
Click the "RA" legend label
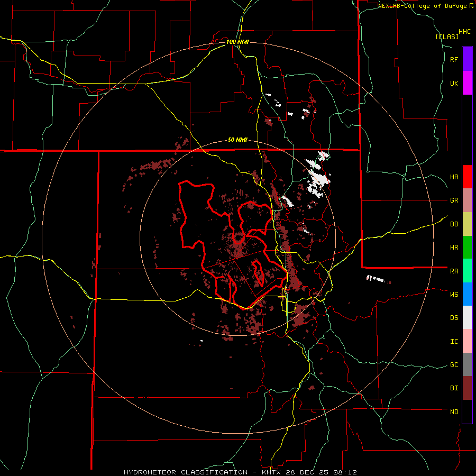(454, 271)
